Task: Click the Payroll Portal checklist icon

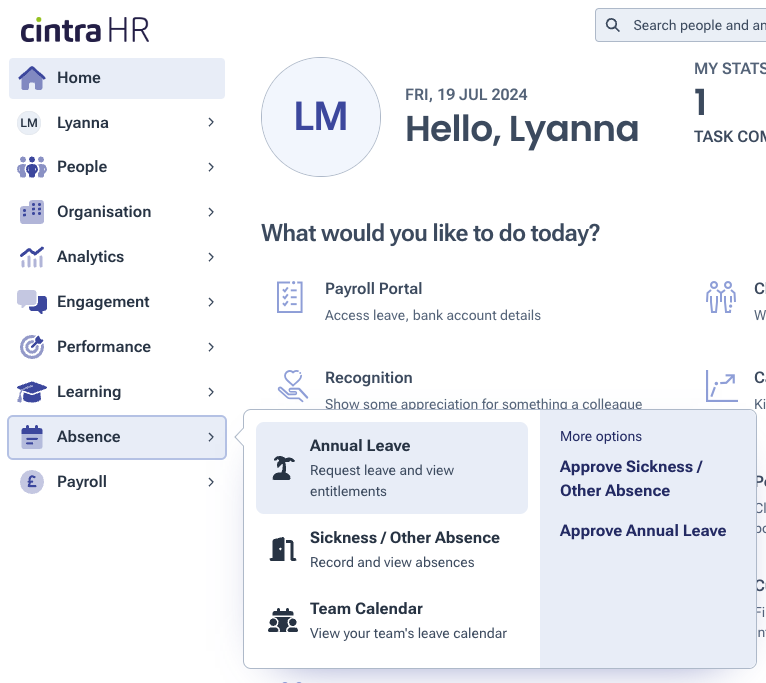Action: pyautogui.click(x=289, y=297)
